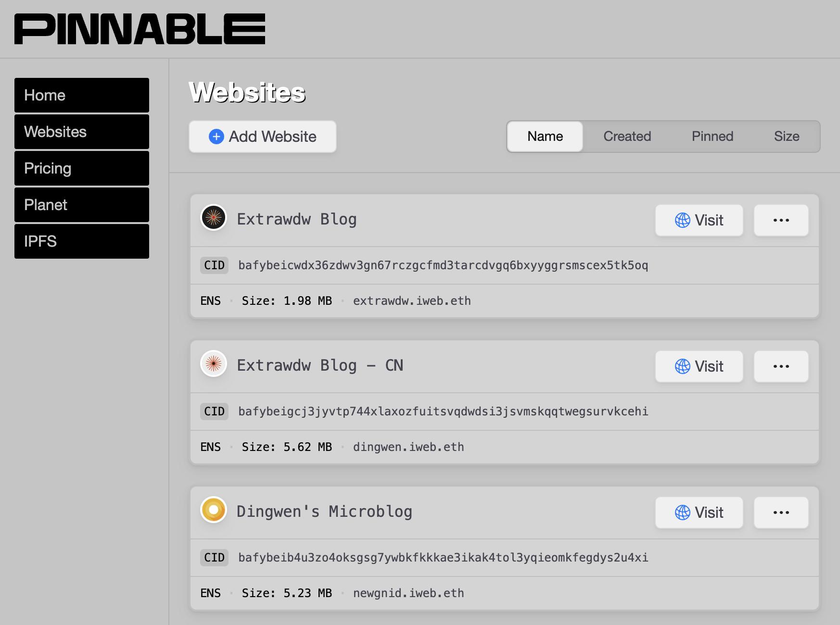Click the Add Website button
The height and width of the screenshot is (625, 840).
coord(262,137)
